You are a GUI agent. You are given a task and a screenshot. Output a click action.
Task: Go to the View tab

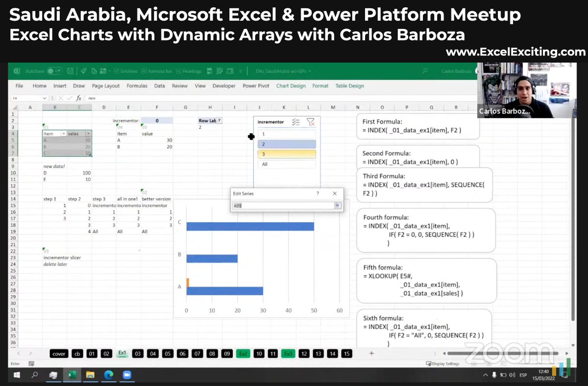200,86
